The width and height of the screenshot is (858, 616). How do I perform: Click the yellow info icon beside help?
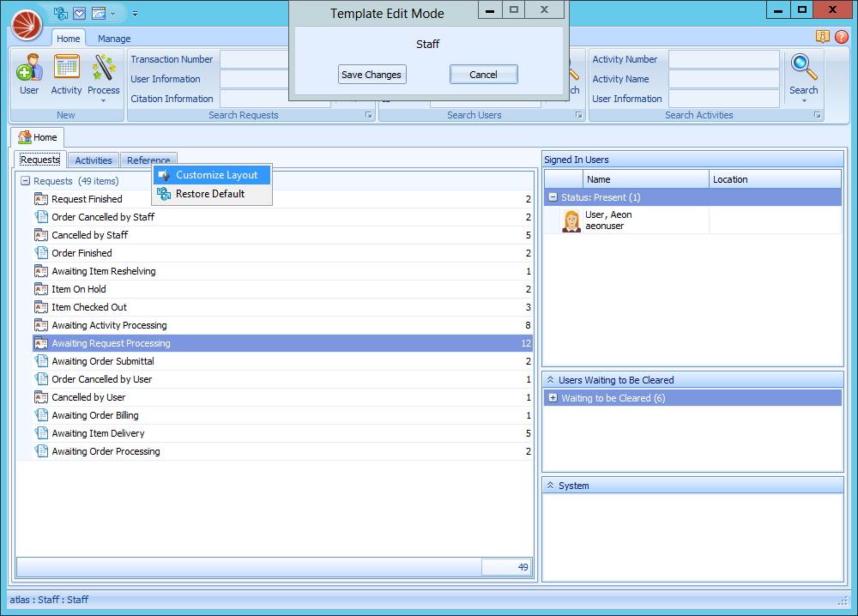point(823,37)
